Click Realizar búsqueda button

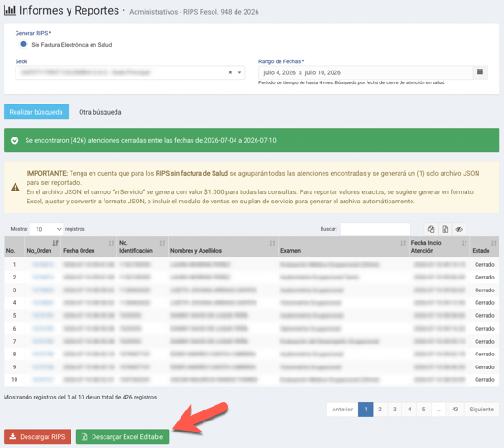coord(36,112)
